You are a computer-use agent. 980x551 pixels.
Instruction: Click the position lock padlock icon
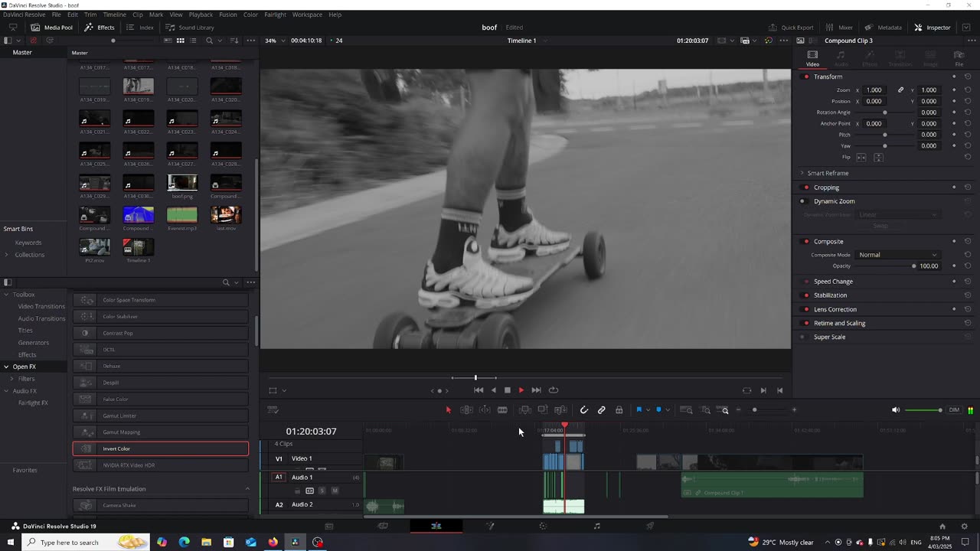619,410
